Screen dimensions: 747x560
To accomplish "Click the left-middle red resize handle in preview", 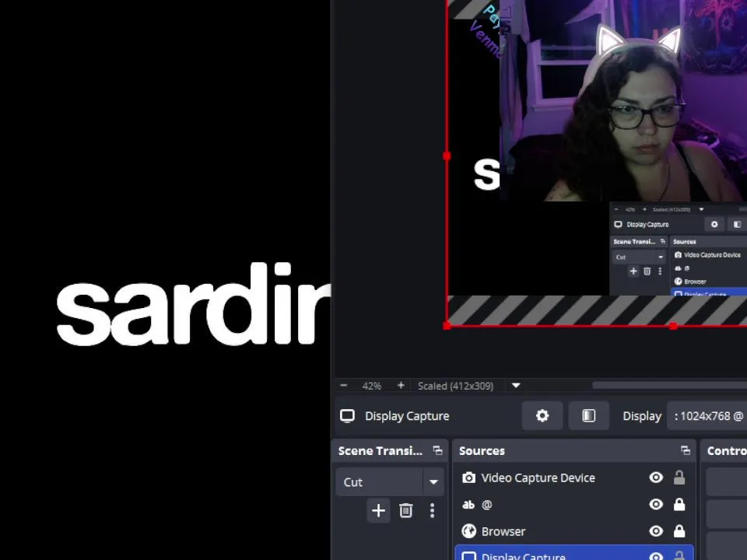I will (447, 156).
